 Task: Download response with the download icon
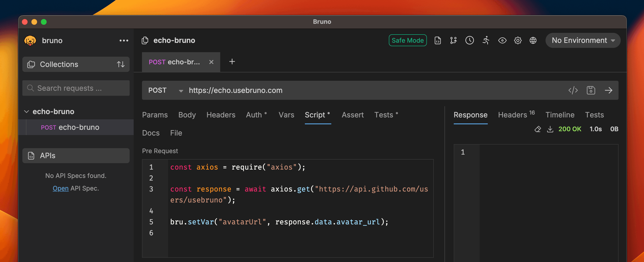(550, 129)
